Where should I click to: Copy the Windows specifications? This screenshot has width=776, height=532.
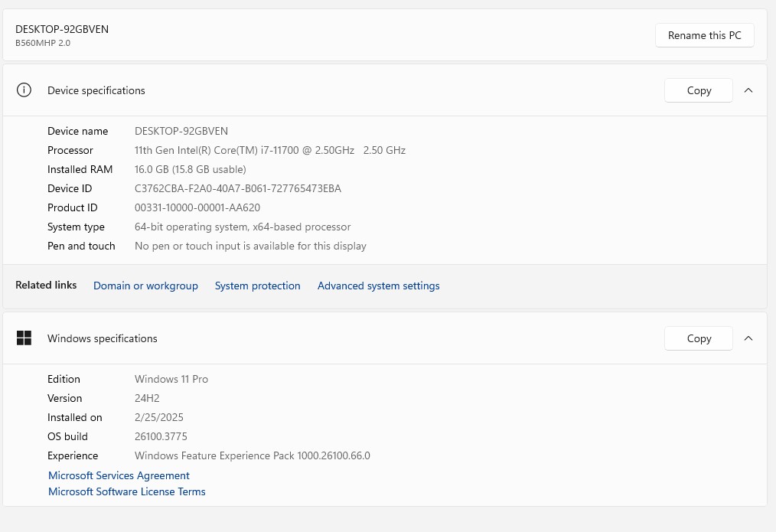[699, 338]
